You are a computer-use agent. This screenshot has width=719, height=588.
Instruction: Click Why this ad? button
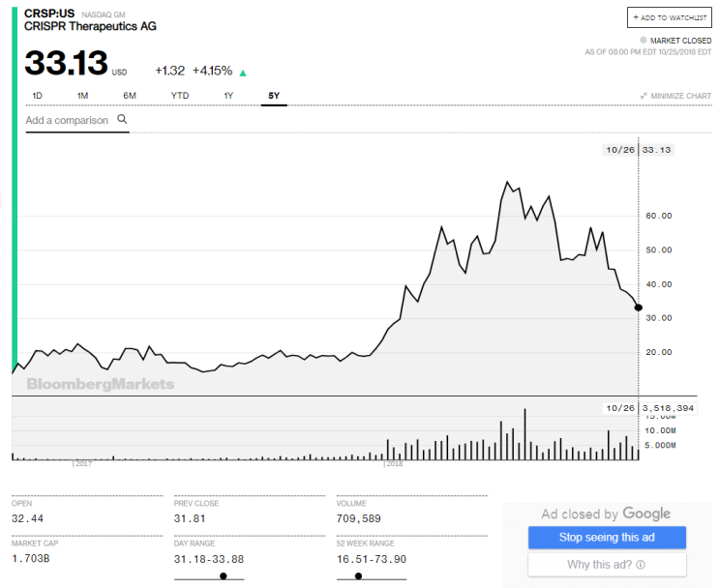(607, 565)
